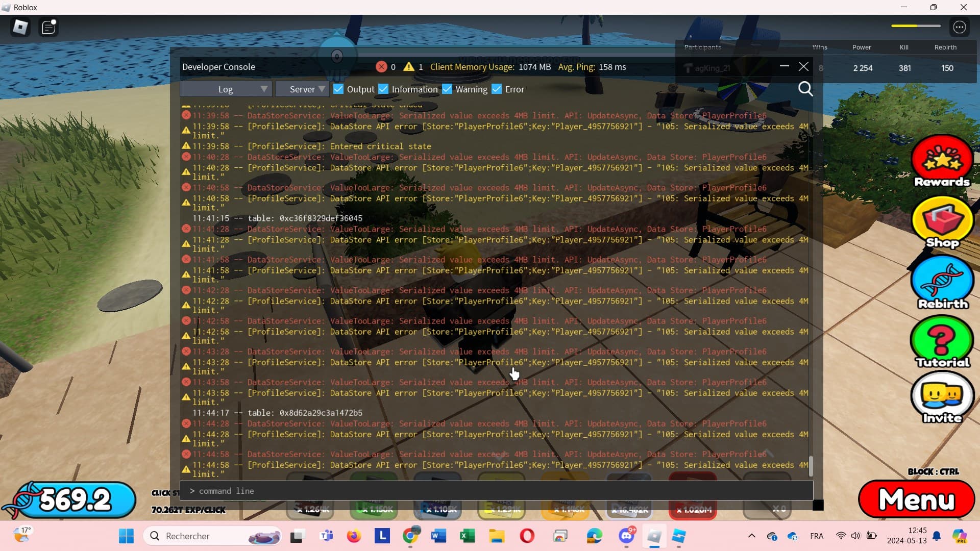Click the red Menu button

click(x=917, y=499)
